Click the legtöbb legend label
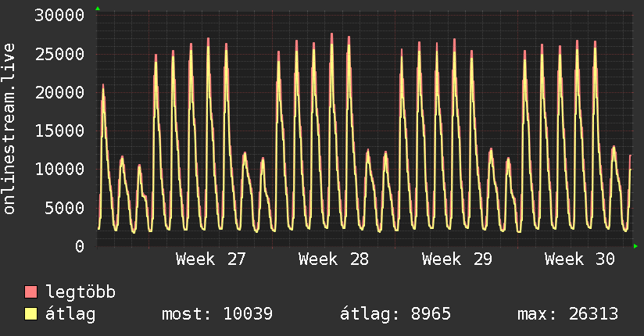Image resolution: width=644 pixels, height=336 pixels. tap(80, 292)
